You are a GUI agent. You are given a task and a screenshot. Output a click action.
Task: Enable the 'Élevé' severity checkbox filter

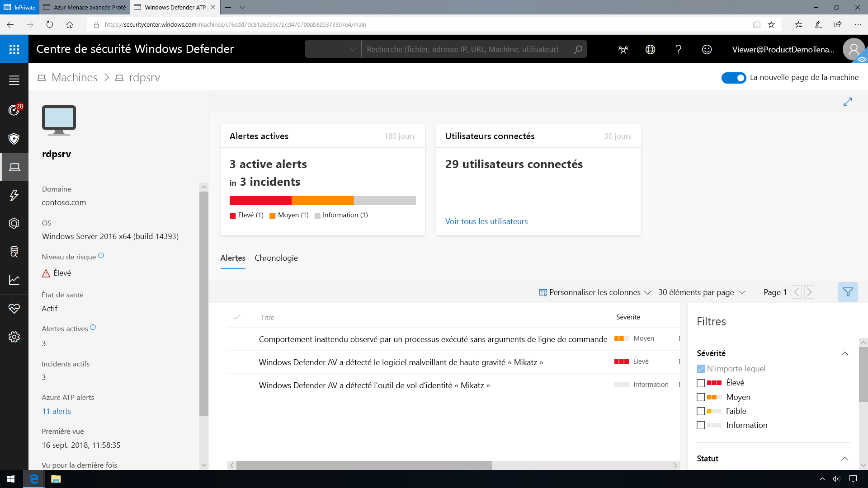[700, 382]
